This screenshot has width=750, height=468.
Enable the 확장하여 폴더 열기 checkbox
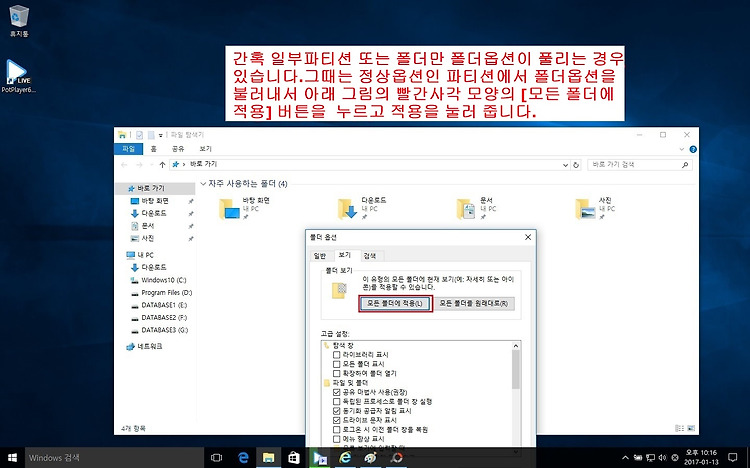[x=336, y=373]
